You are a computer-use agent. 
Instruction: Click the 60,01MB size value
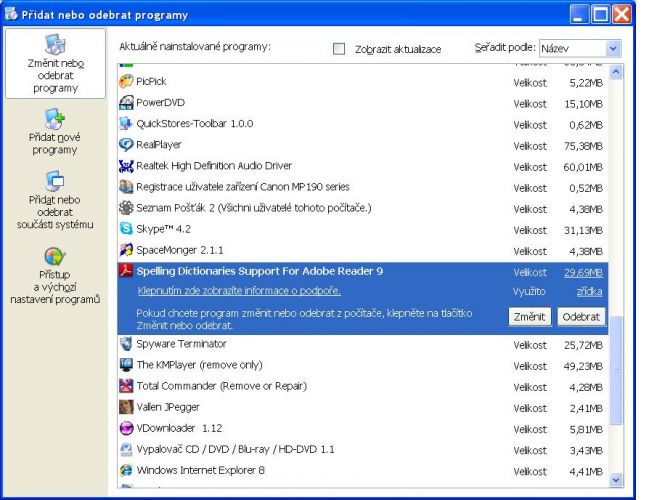(583, 168)
